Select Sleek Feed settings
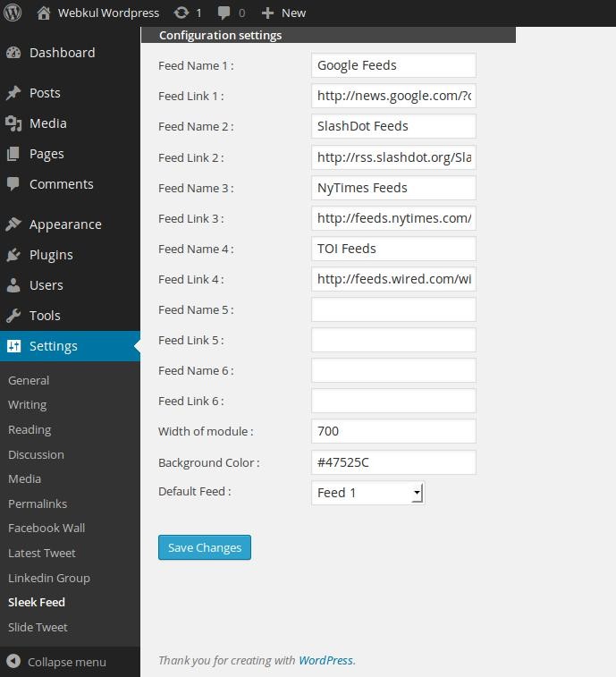The image size is (616, 677). 37,602
